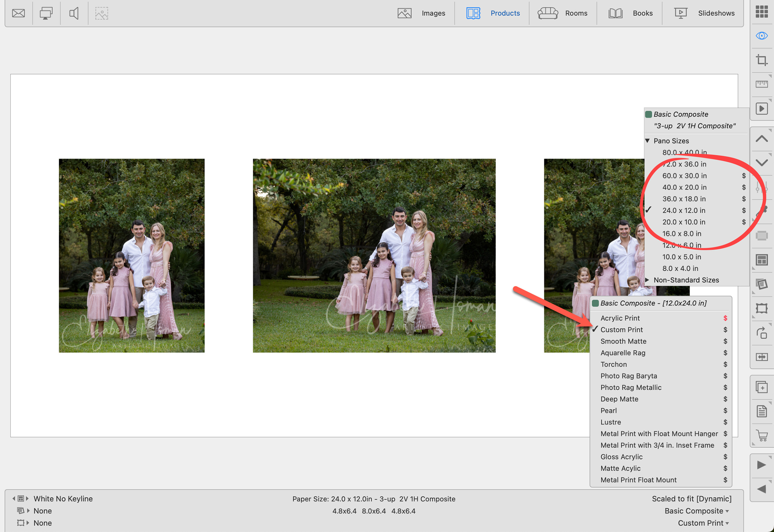Click the Scaled to fit [Dynamic] label
The height and width of the screenshot is (532, 774).
tap(691, 499)
